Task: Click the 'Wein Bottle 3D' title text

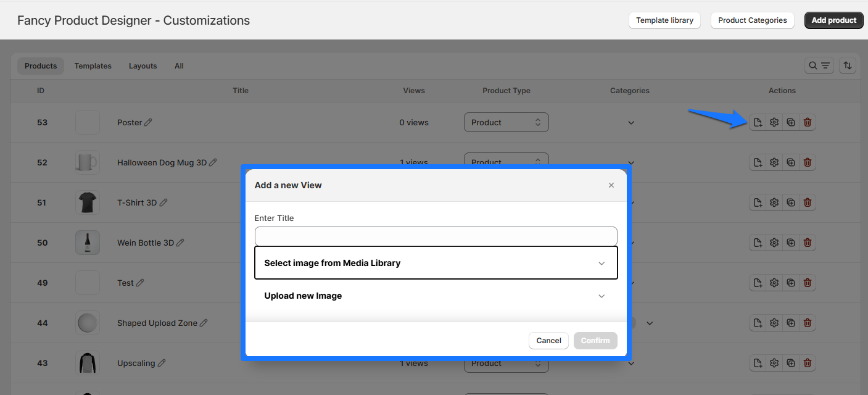Action: [x=146, y=243]
